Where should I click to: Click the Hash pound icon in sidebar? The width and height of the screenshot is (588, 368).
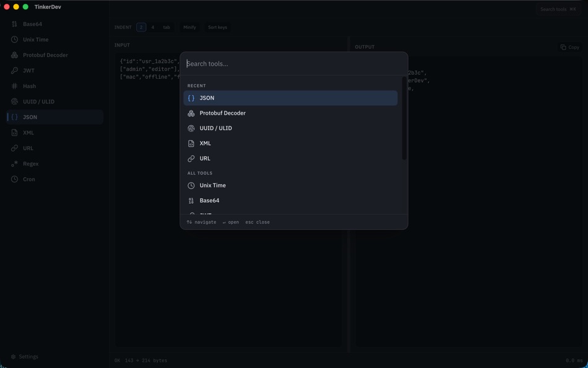point(14,86)
